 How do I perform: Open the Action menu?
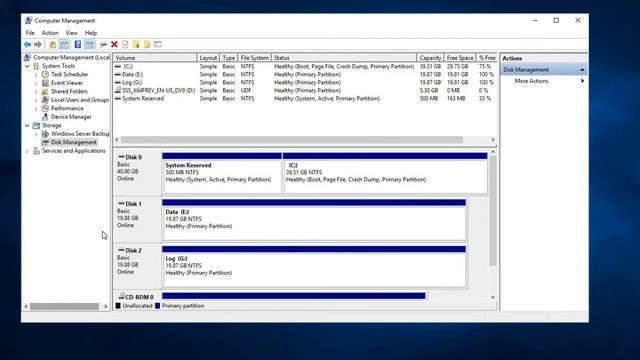50,33
